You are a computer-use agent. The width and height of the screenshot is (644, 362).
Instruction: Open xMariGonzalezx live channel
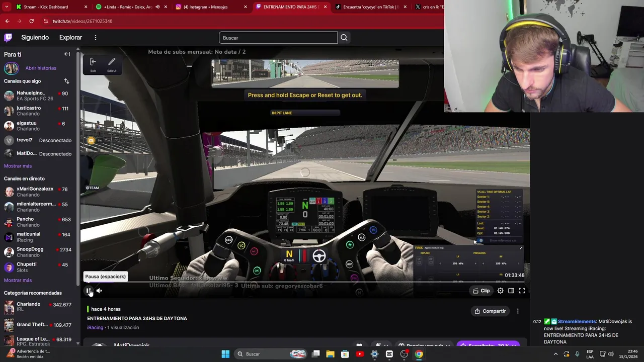click(39, 192)
